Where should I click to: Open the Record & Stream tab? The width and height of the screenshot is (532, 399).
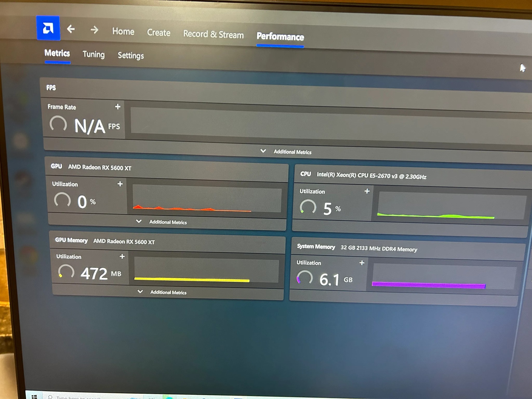[214, 34]
